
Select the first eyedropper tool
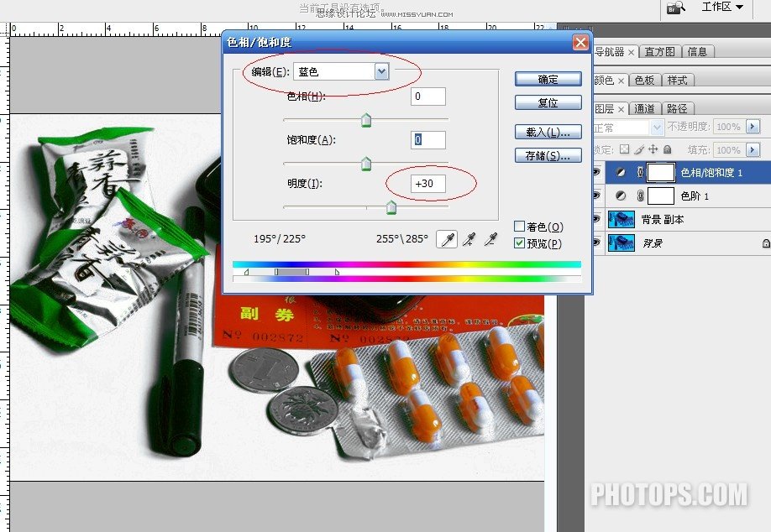tap(447, 239)
